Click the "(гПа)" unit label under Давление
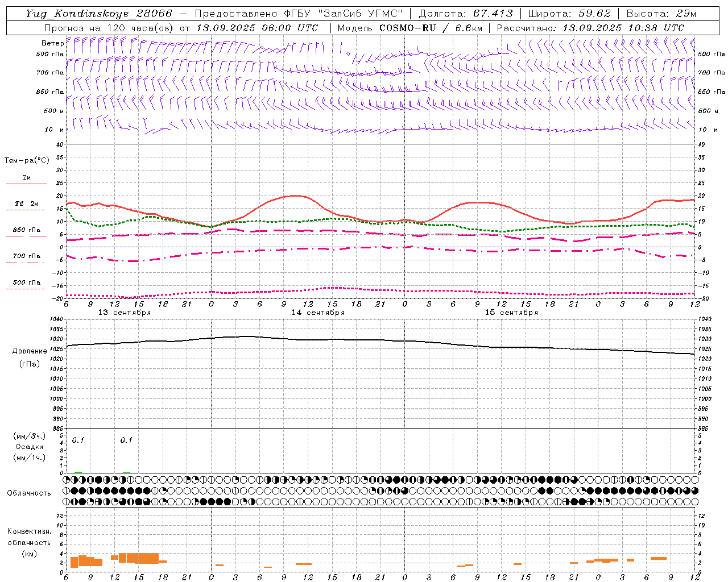 (30, 364)
